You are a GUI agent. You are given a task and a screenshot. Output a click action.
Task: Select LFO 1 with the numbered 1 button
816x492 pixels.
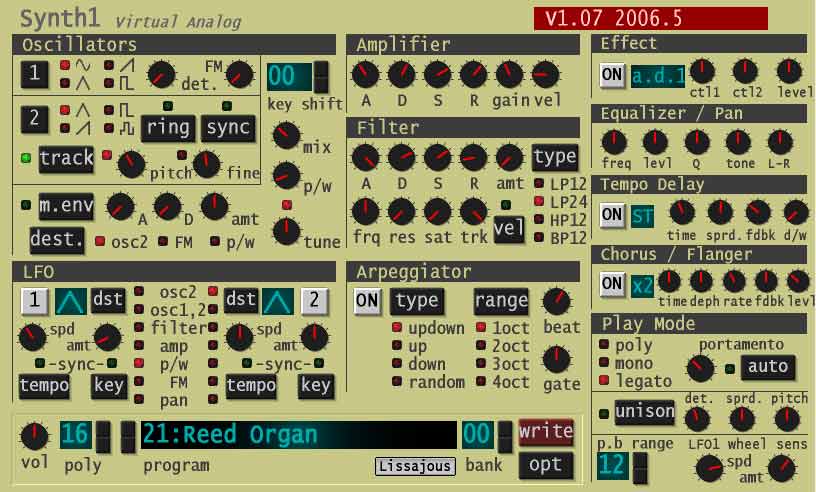pos(33,299)
